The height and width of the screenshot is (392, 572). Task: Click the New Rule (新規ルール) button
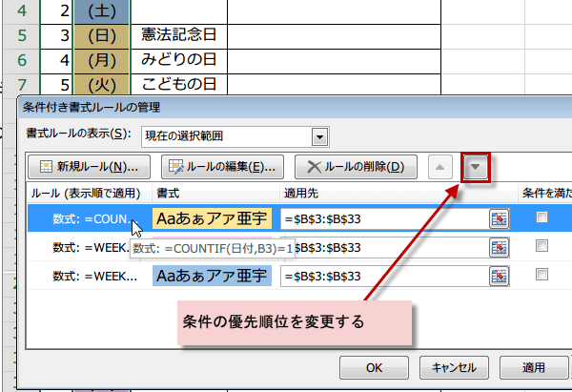(89, 167)
